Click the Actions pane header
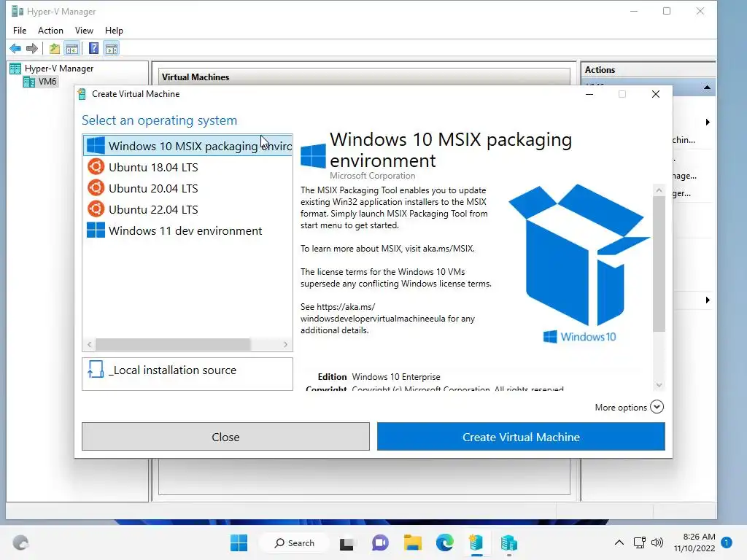The width and height of the screenshot is (747, 560). pyautogui.click(x=648, y=70)
